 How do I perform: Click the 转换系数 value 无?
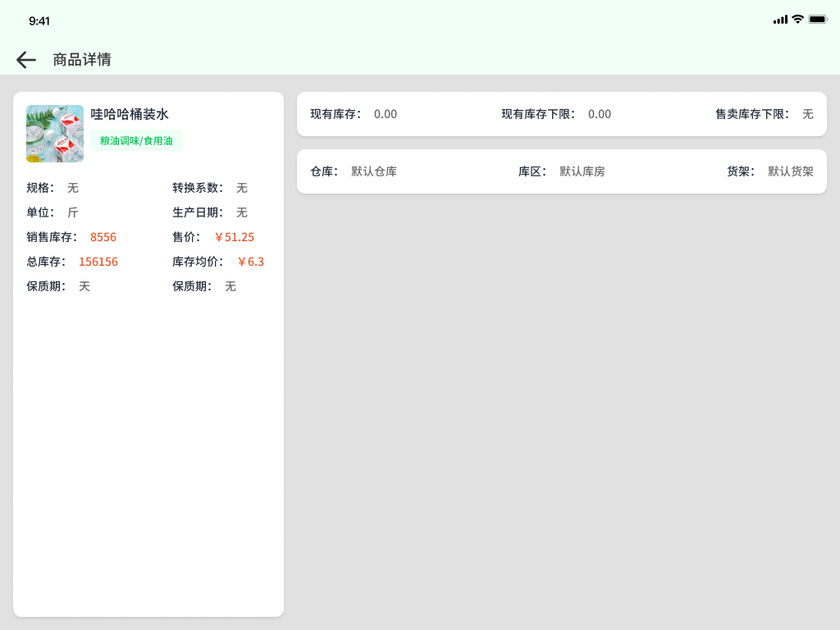pos(242,188)
